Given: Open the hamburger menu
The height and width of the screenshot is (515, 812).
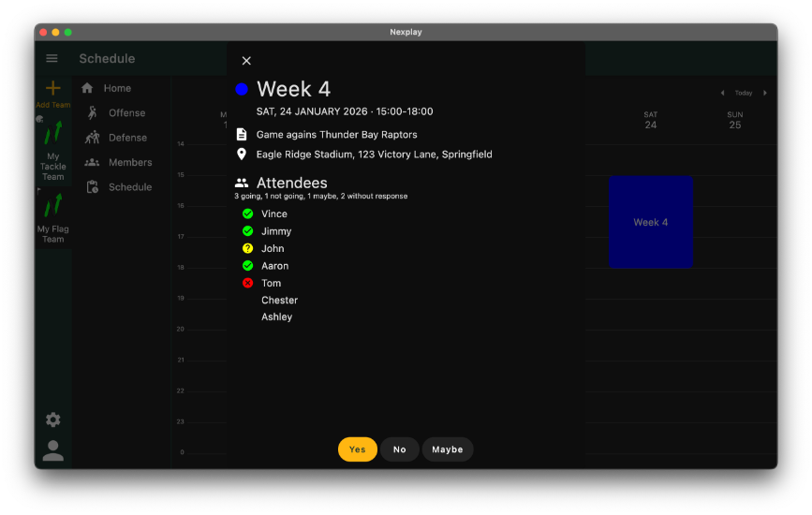Looking at the screenshot, I should (x=52, y=59).
